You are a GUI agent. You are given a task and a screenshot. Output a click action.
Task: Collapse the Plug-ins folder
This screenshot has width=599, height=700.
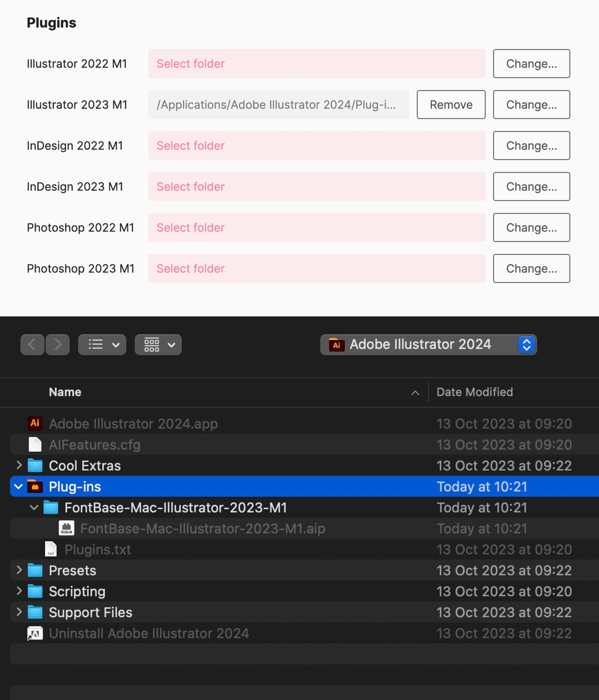point(19,487)
